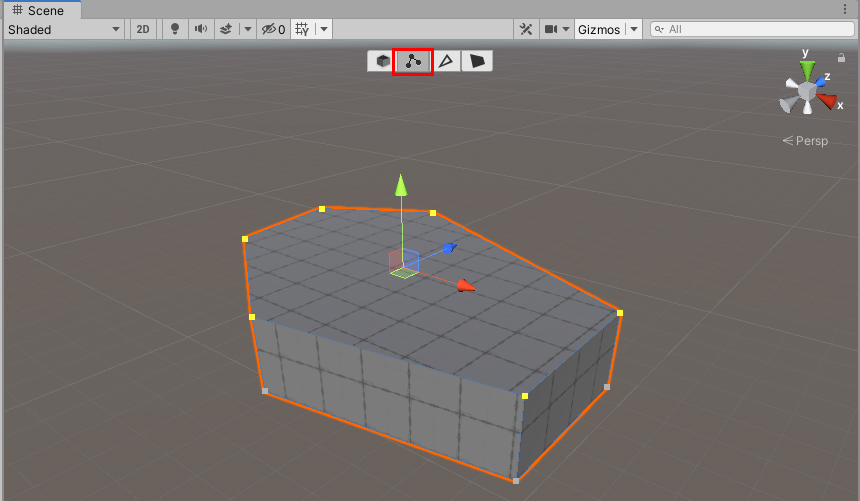
Task: Expand the scene camera settings dropdown
Action: tap(566, 30)
